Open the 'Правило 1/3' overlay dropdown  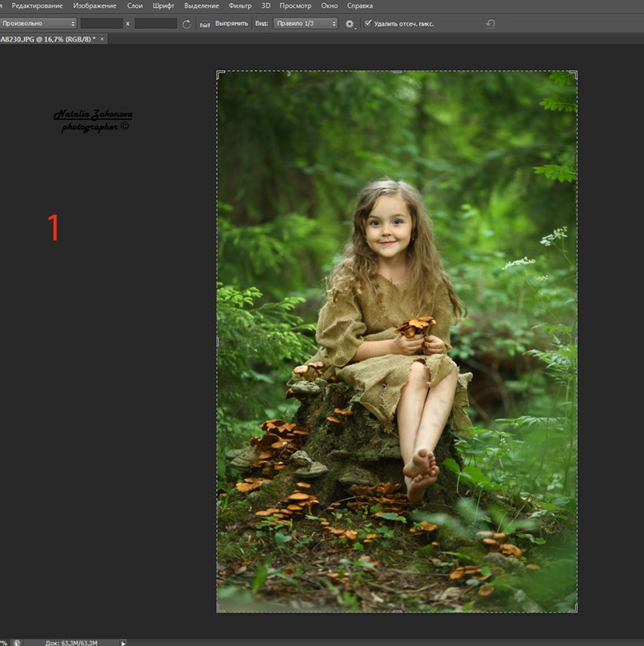pyautogui.click(x=306, y=24)
